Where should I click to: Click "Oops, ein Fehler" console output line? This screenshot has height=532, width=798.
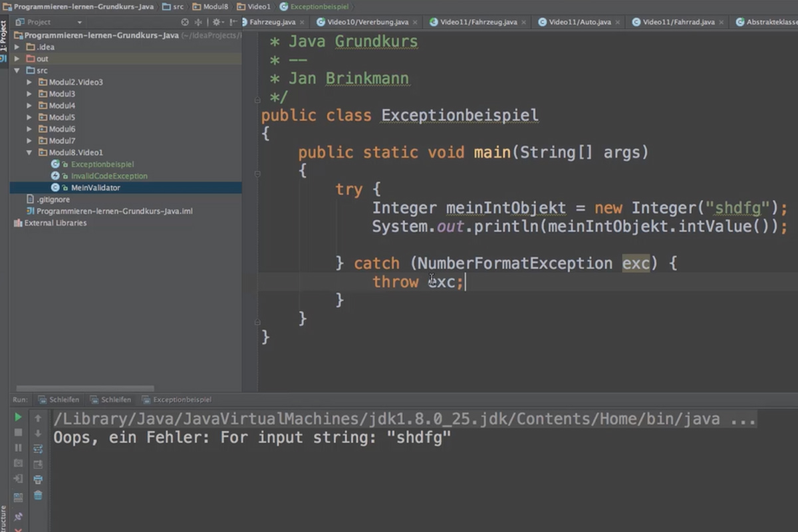point(252,438)
